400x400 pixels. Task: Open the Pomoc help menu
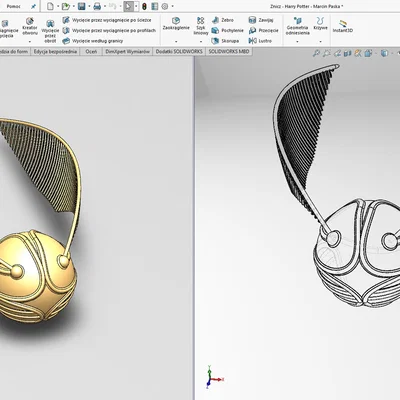point(14,6)
